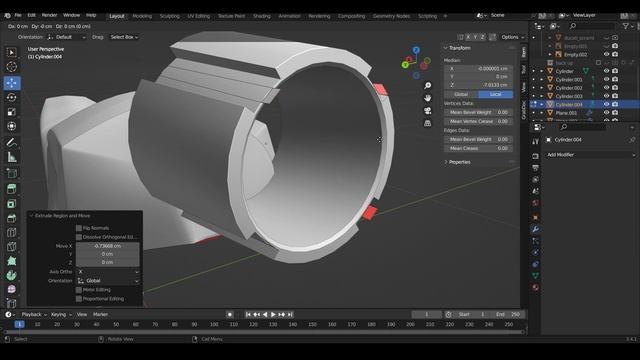Click the Move X value field
The width and height of the screenshot is (640, 360).
(108, 246)
